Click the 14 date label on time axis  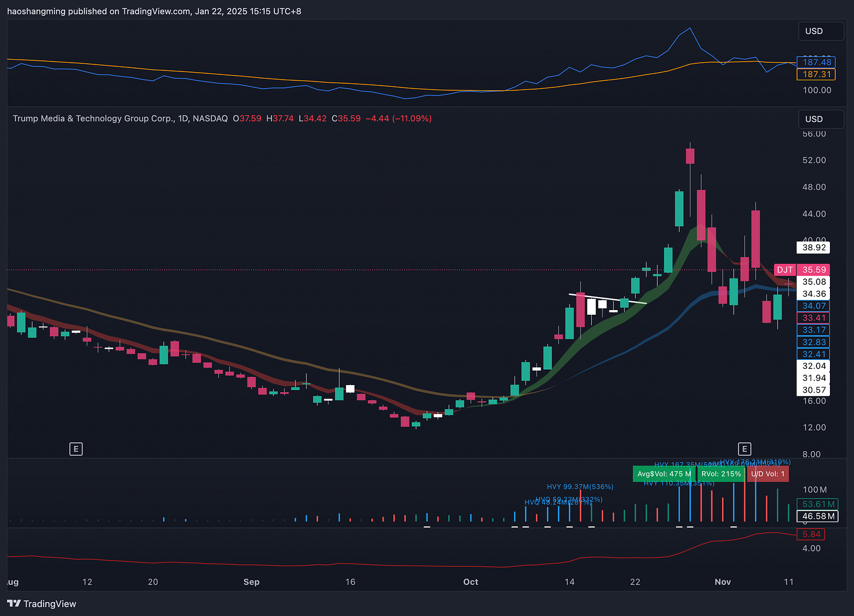pyautogui.click(x=570, y=582)
